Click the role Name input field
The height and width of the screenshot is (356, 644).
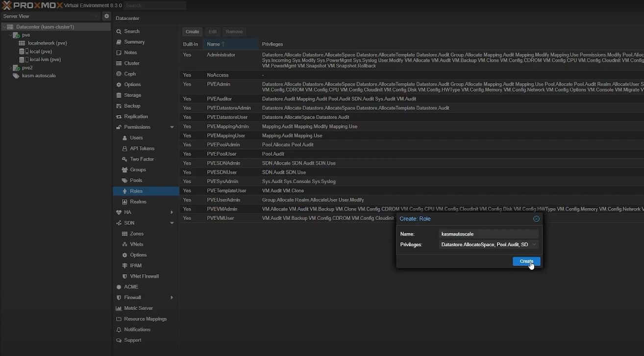488,234
